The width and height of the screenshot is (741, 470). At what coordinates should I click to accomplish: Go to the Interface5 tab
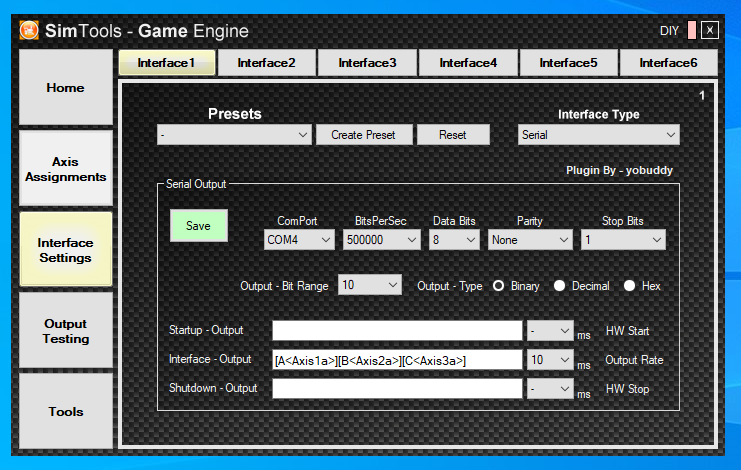click(569, 63)
